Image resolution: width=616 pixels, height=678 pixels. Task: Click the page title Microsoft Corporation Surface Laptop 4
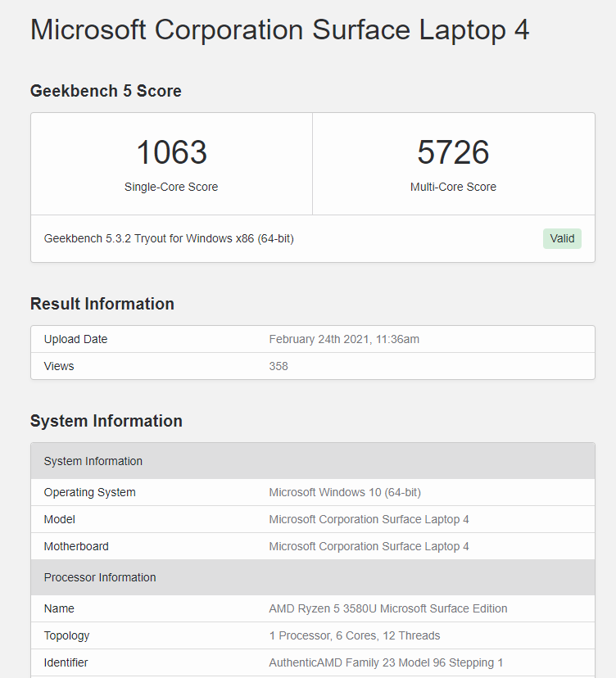click(x=279, y=30)
